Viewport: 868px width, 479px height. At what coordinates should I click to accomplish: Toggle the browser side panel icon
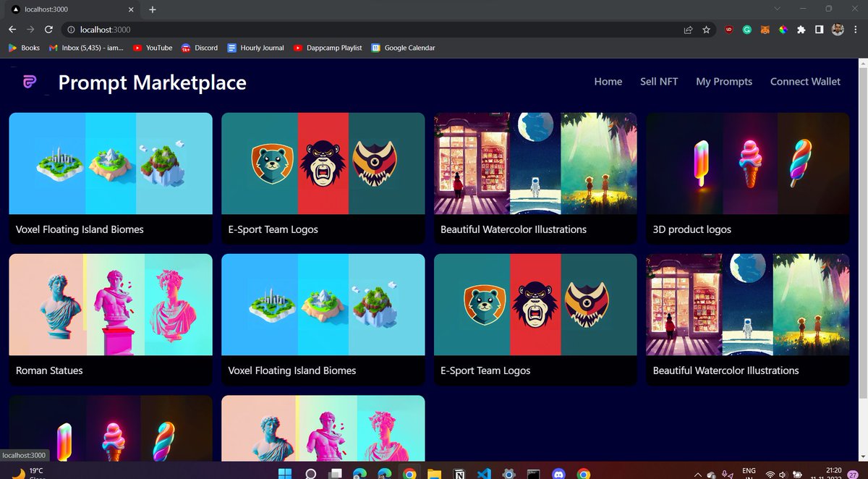819,30
